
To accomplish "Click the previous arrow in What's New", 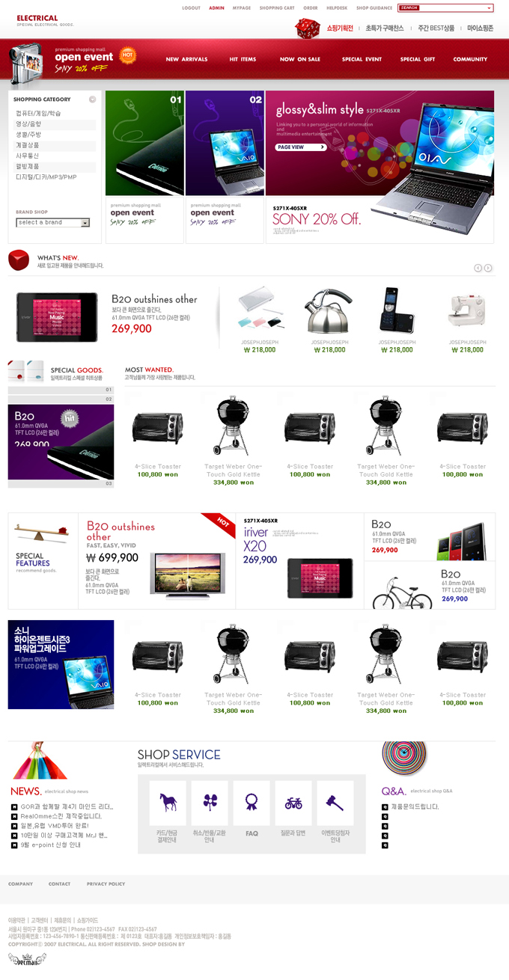I will 478,268.
